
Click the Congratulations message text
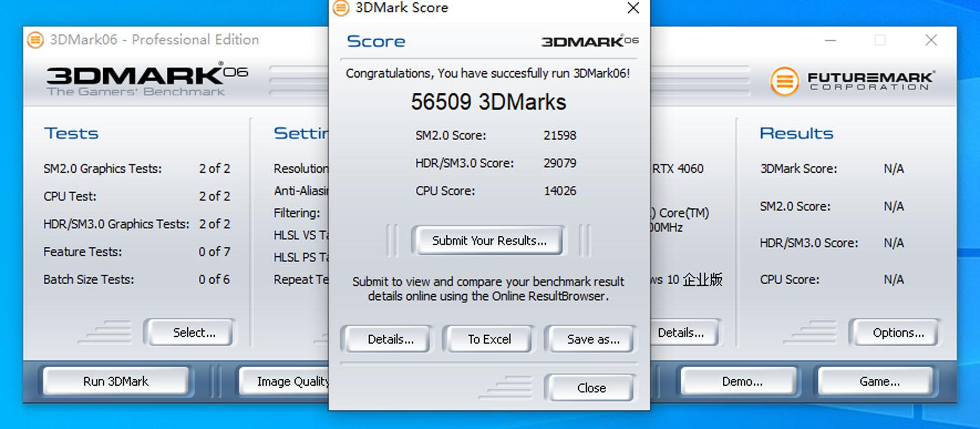[488, 74]
